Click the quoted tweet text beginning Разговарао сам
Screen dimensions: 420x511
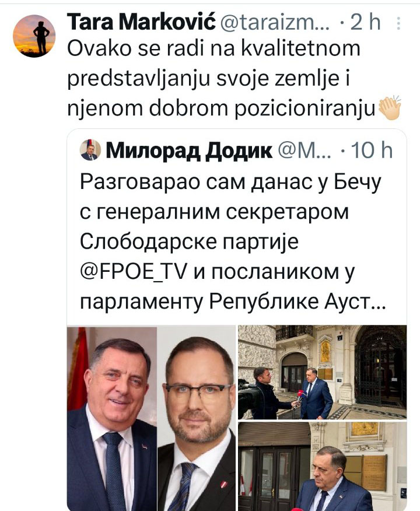pos(233,242)
